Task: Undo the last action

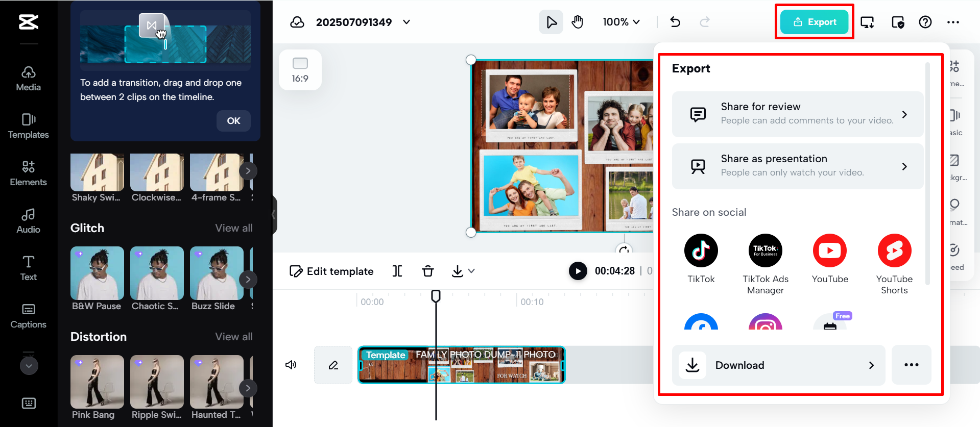Action: 675,22
